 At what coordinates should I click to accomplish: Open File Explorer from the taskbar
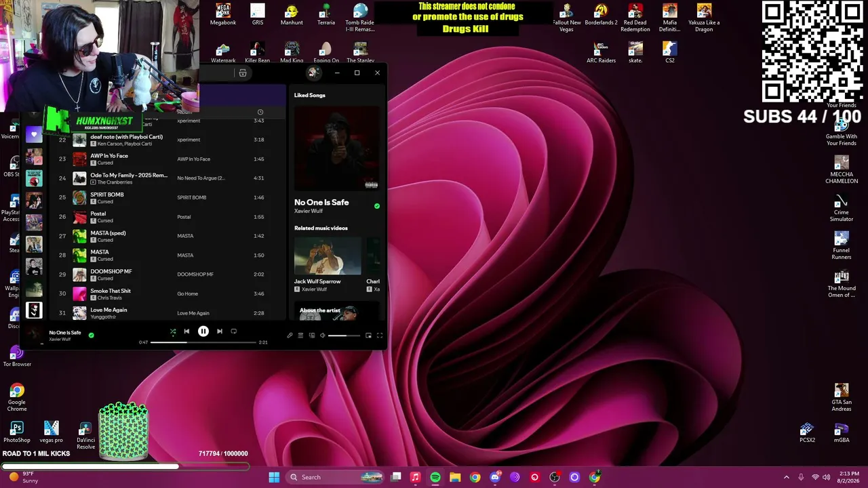pos(455,477)
